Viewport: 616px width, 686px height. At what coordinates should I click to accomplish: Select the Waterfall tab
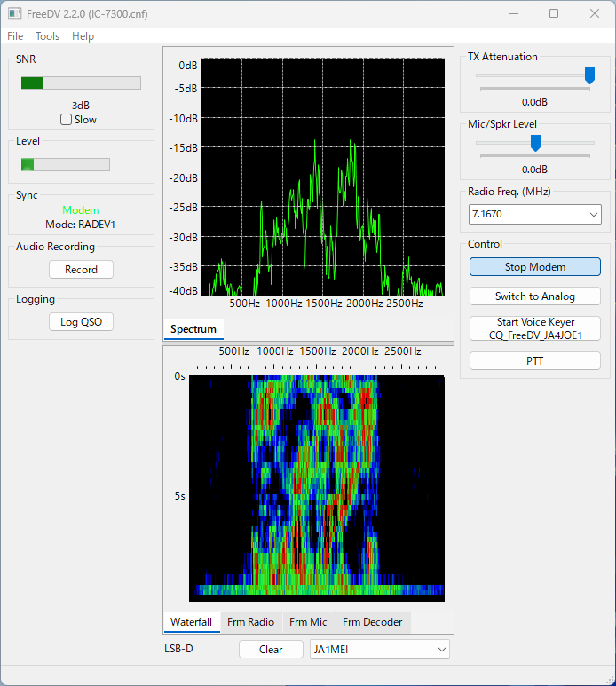click(x=191, y=622)
